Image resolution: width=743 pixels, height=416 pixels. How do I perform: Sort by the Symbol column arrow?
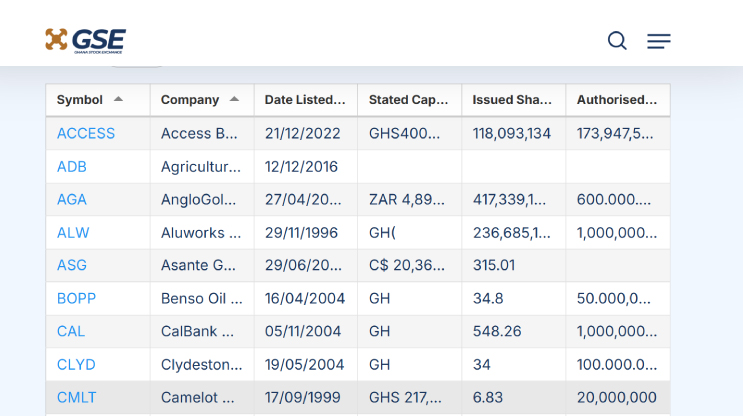tap(118, 99)
